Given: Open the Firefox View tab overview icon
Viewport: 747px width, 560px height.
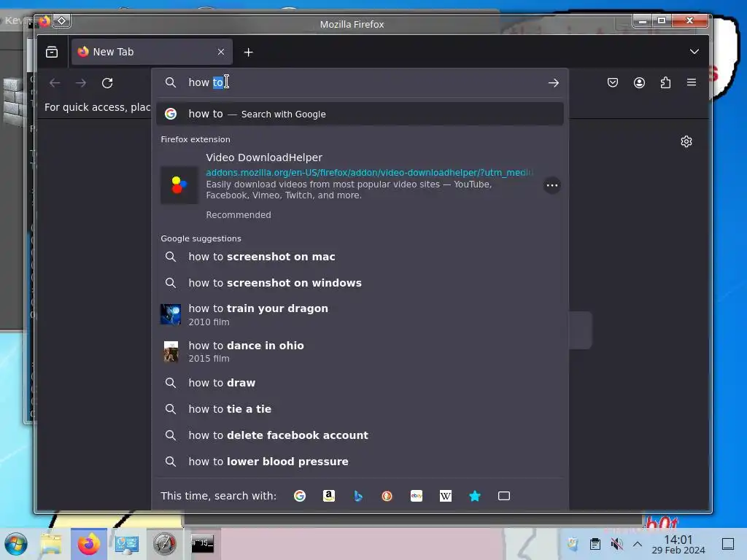Looking at the screenshot, I should [52, 52].
